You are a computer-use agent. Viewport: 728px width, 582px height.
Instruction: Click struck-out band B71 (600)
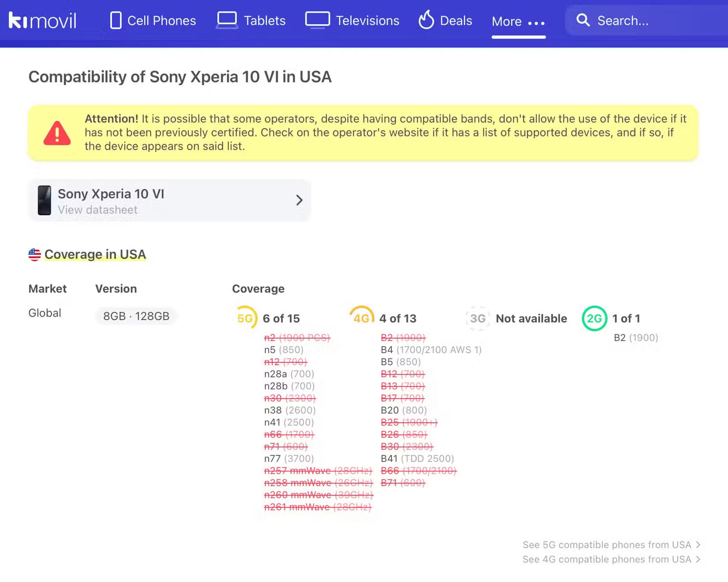403,483
